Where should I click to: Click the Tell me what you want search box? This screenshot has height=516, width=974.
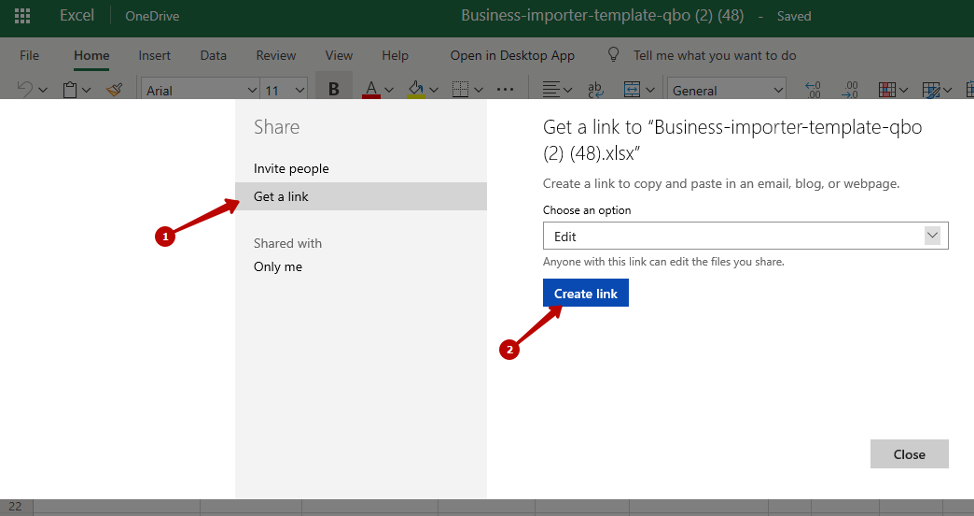click(714, 55)
